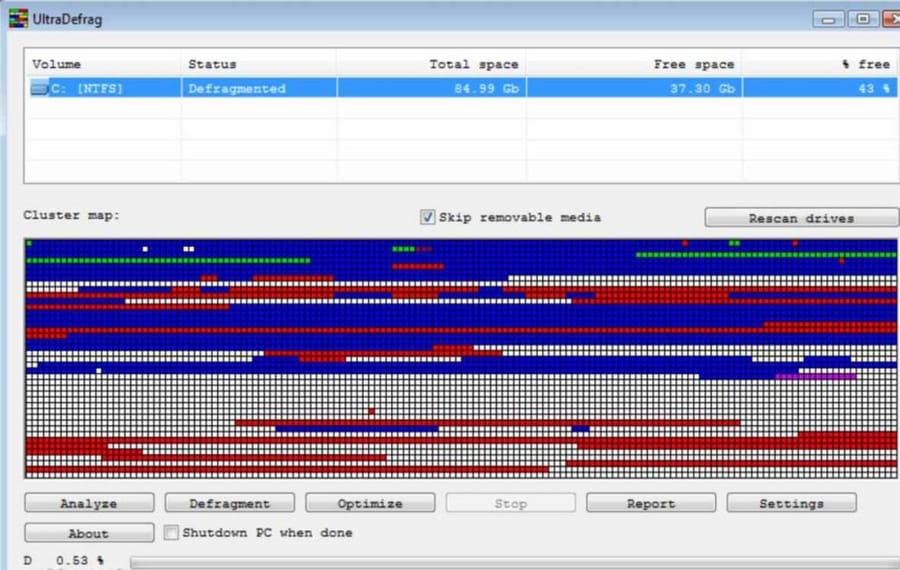Click the Total space column header
This screenshot has width=900, height=570.
pos(431,64)
